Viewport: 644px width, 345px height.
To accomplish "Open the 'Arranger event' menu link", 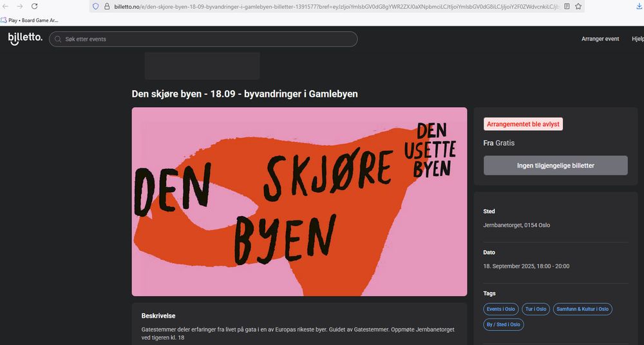I will tap(600, 39).
